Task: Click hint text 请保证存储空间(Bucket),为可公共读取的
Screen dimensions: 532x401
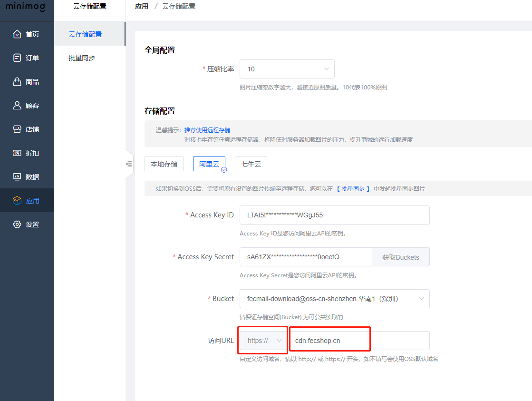Action: (291, 317)
